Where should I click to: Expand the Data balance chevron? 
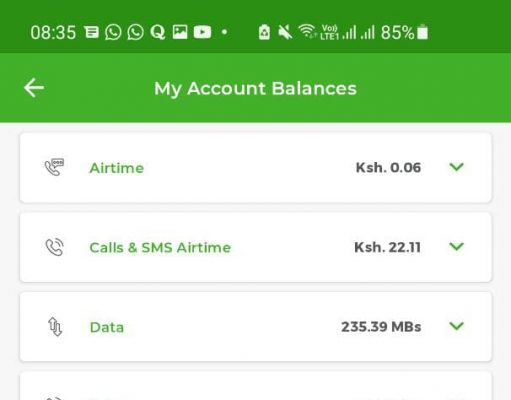pos(457,326)
